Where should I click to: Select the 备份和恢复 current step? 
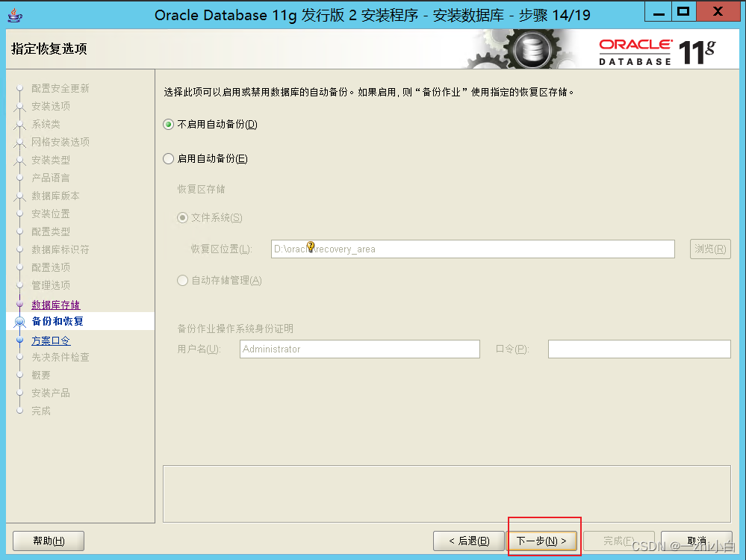coord(57,321)
